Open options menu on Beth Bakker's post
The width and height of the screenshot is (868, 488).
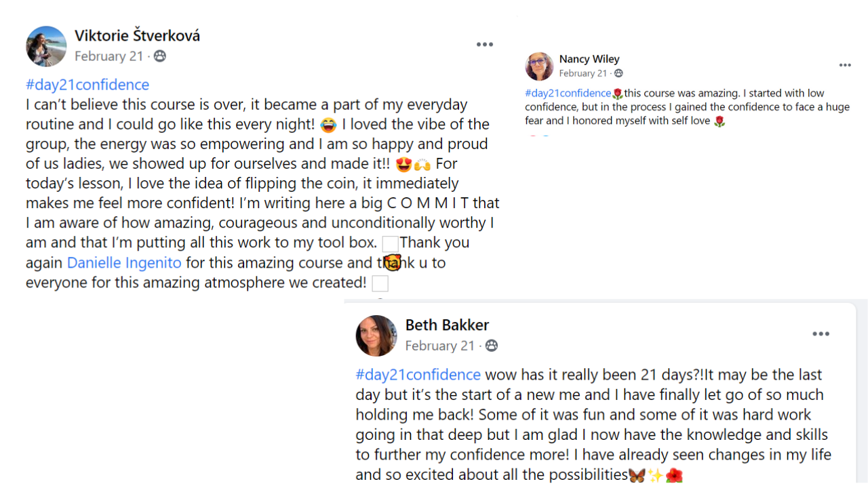821,334
